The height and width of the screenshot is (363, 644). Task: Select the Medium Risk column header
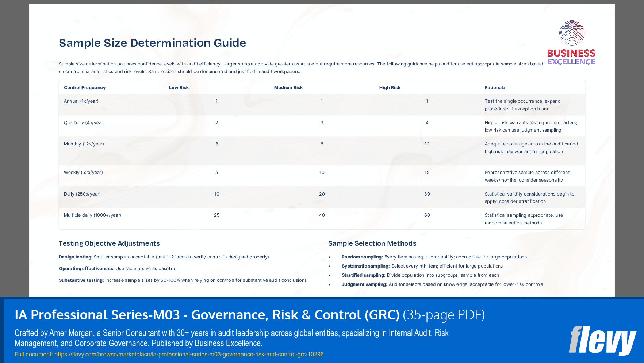288,87
